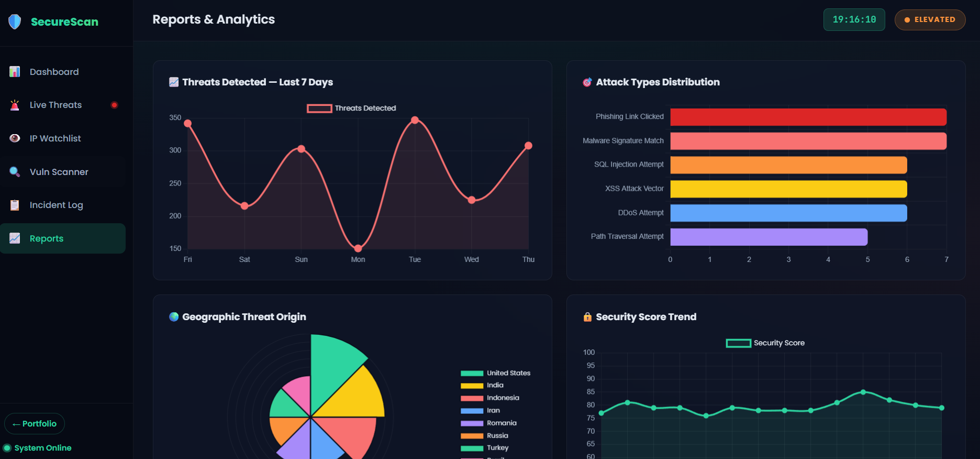Click the Wednesday data point on threats chart

[x=472, y=200]
